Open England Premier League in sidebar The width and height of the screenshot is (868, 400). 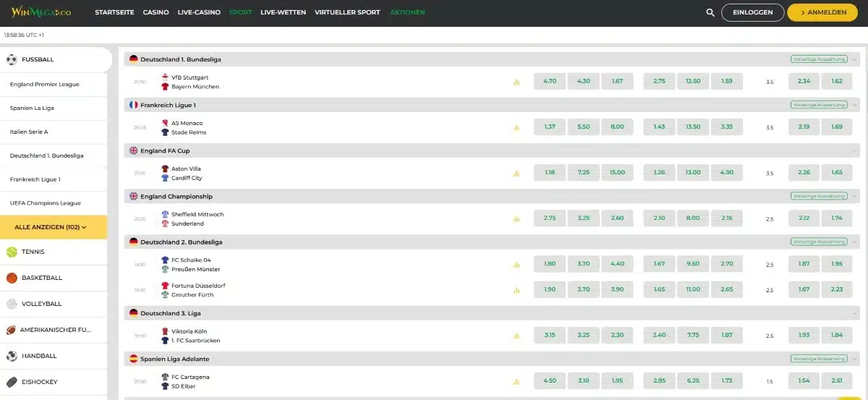click(x=45, y=85)
